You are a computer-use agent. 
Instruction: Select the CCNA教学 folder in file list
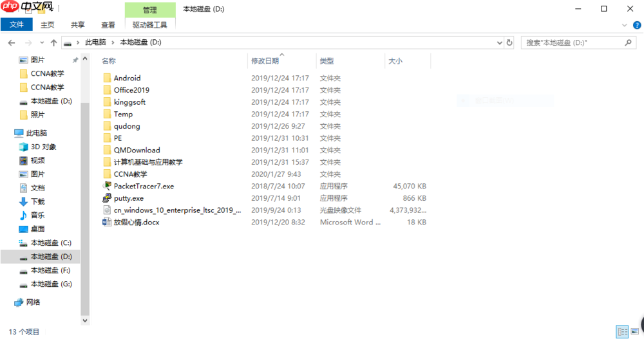(x=131, y=174)
